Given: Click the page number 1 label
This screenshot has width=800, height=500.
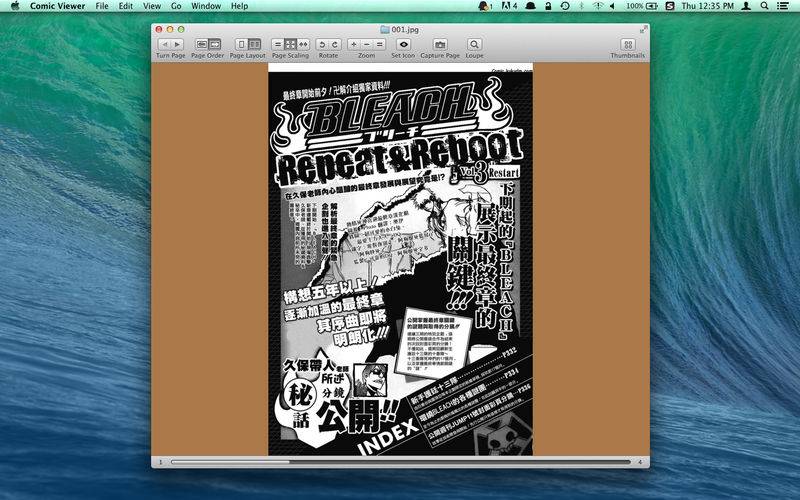Looking at the screenshot, I should pyautogui.click(x=161, y=462).
